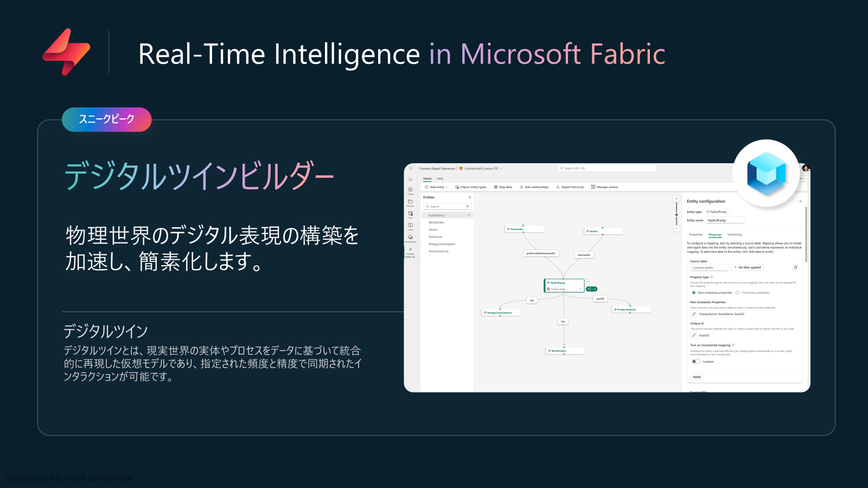Click the top Search (Alt+Q) box
The width and height of the screenshot is (868, 488).
pos(607,168)
